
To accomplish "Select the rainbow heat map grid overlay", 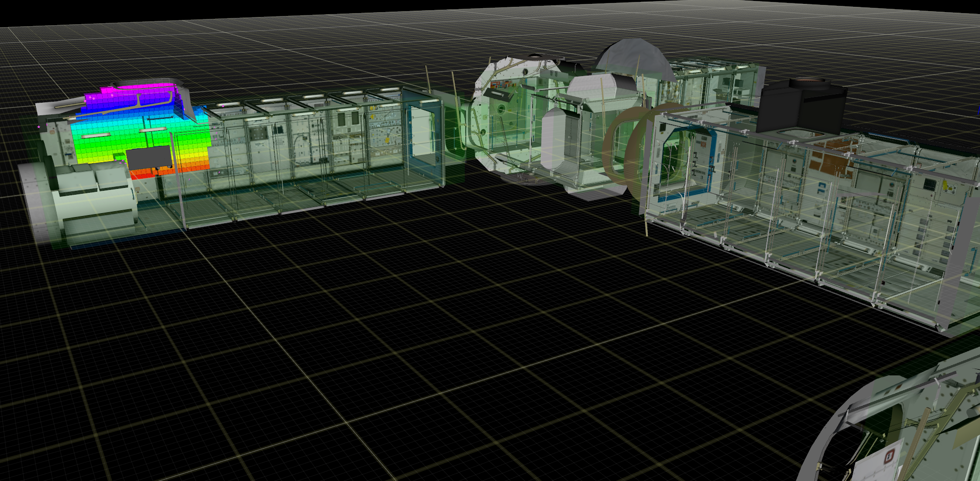I will tap(141, 131).
